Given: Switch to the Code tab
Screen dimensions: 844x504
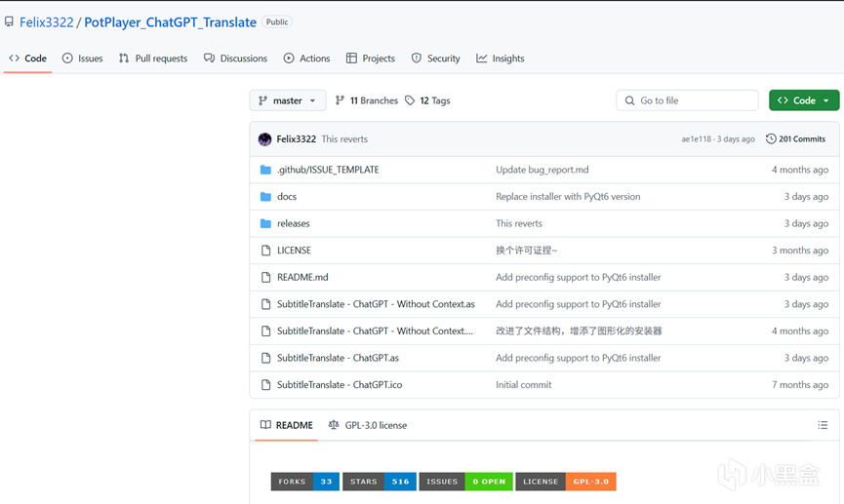Looking at the screenshot, I should point(28,58).
